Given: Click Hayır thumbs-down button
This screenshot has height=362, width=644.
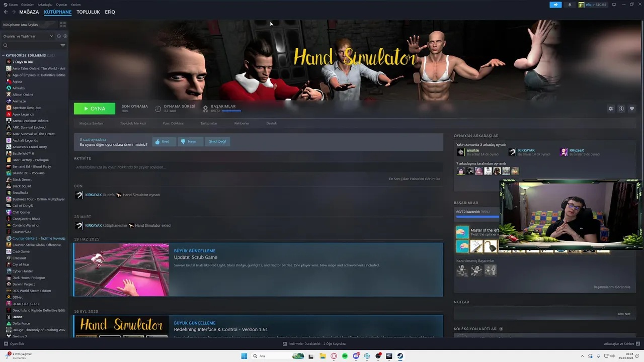Looking at the screenshot, I should click(x=191, y=142).
